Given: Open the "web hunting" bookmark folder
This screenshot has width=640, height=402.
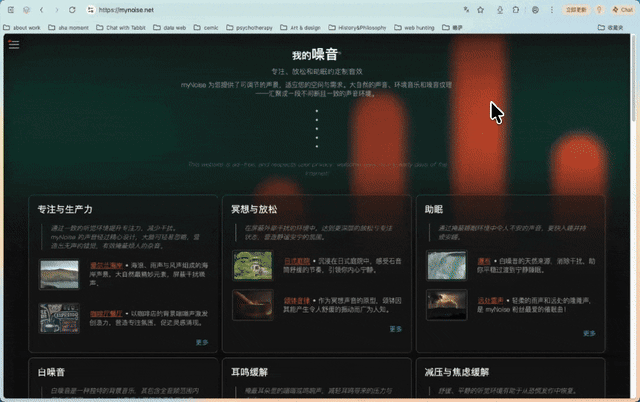Looking at the screenshot, I should pyautogui.click(x=414, y=28).
